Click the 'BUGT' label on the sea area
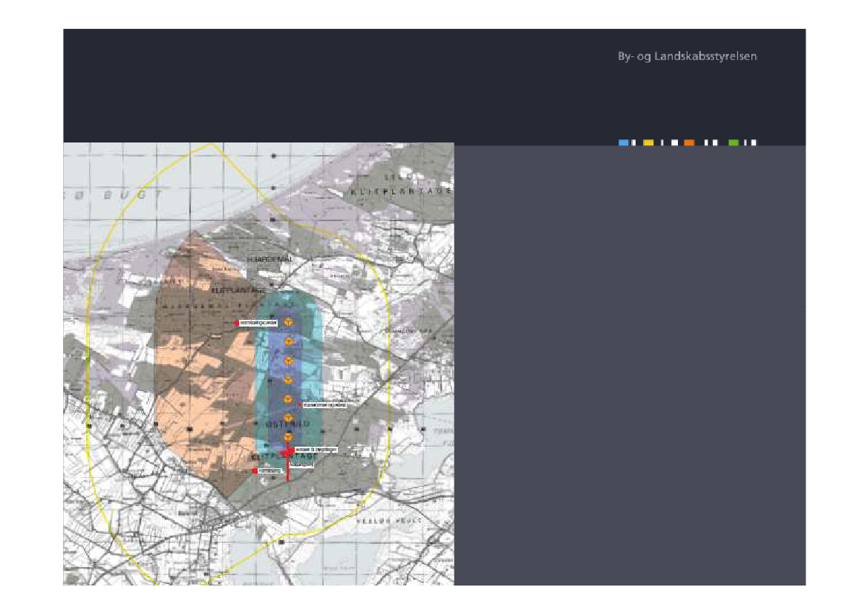The width and height of the screenshot is (868, 613). click(133, 195)
